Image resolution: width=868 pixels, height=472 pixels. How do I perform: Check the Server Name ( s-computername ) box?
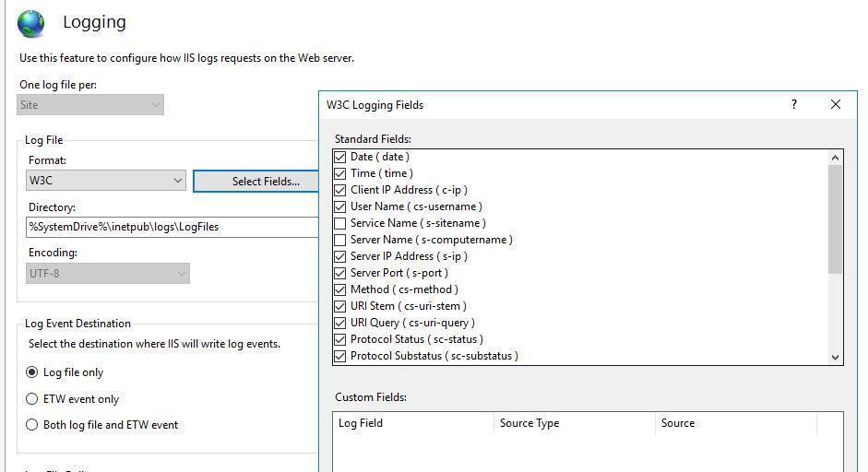339,241
